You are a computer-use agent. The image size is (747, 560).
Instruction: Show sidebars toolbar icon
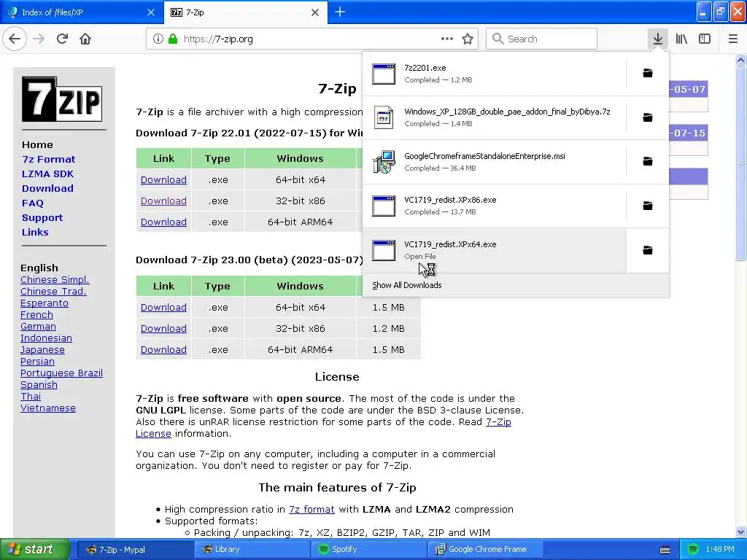tap(705, 39)
